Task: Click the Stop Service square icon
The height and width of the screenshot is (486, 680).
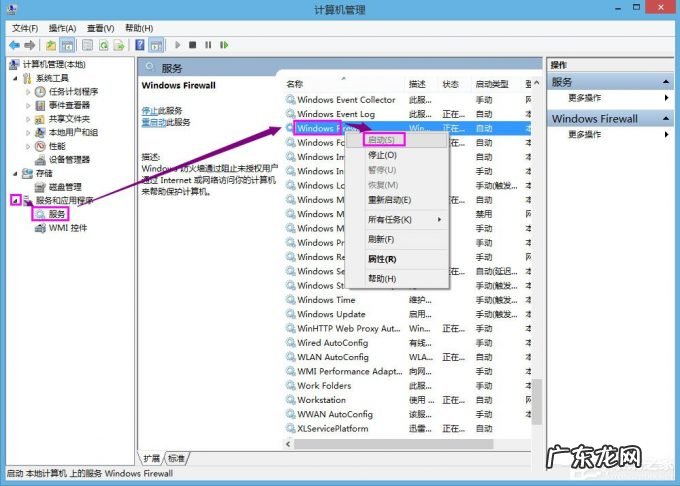Action: pyautogui.click(x=193, y=45)
